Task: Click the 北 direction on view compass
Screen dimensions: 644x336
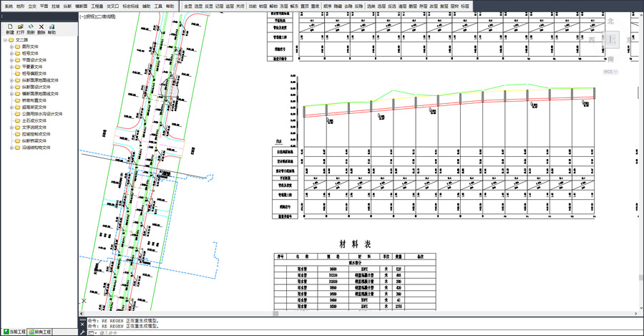Action: (611, 21)
